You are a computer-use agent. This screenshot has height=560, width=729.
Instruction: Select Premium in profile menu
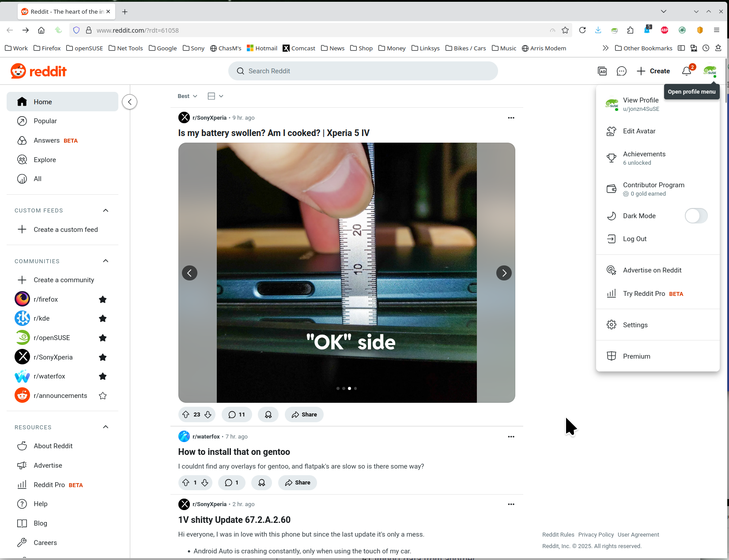pyautogui.click(x=658, y=356)
